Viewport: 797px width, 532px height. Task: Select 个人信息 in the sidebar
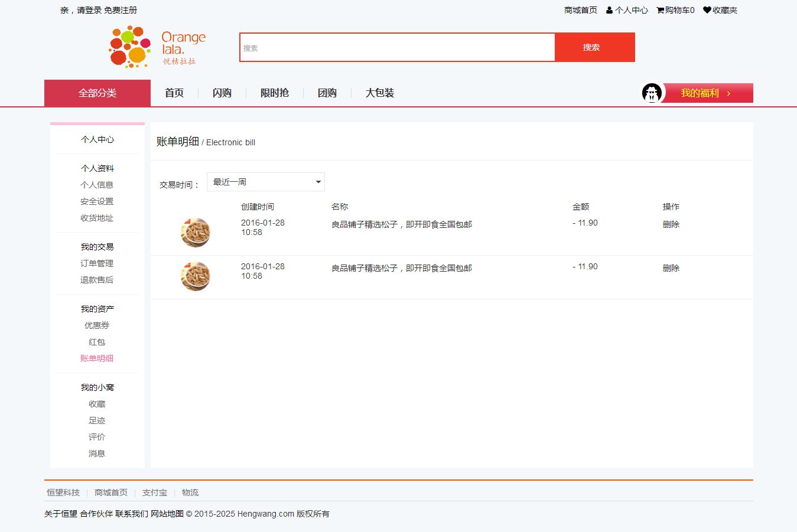[97, 185]
